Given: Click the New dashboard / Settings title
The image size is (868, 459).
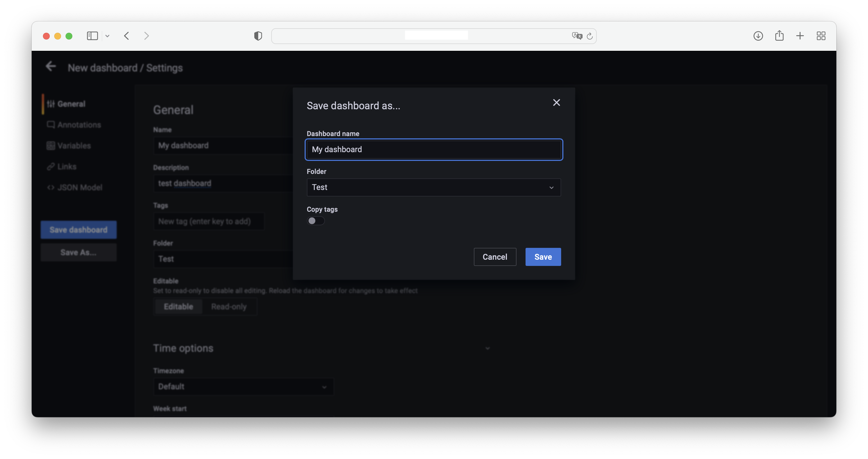Looking at the screenshot, I should point(125,68).
